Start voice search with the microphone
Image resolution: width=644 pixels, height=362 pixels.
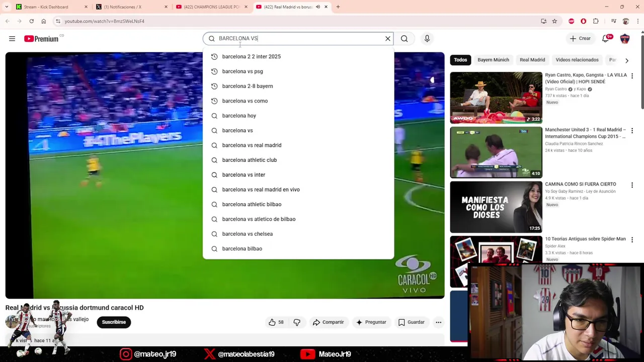point(427,39)
